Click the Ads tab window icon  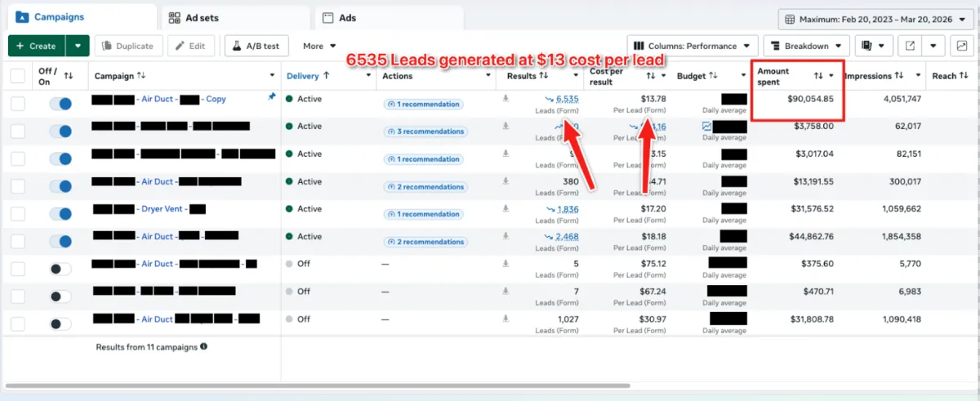[x=327, y=17]
